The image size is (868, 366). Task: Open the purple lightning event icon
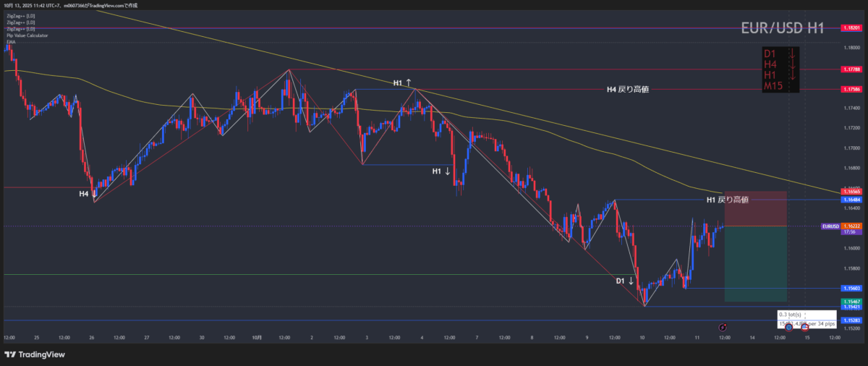(x=723, y=328)
